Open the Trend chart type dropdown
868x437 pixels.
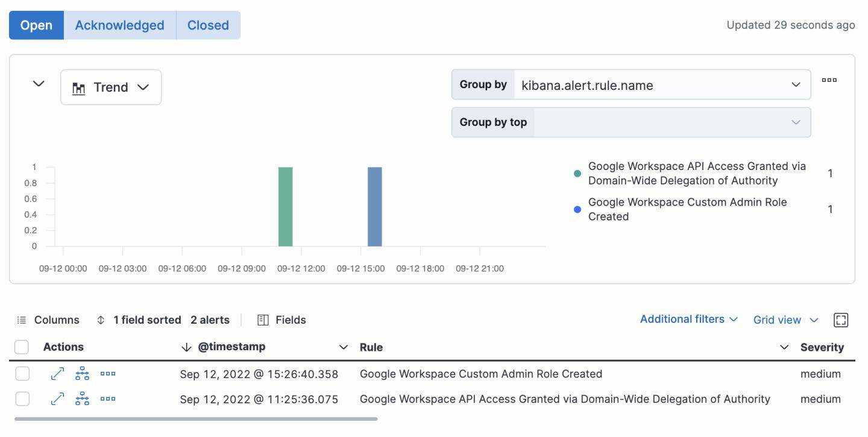[111, 87]
